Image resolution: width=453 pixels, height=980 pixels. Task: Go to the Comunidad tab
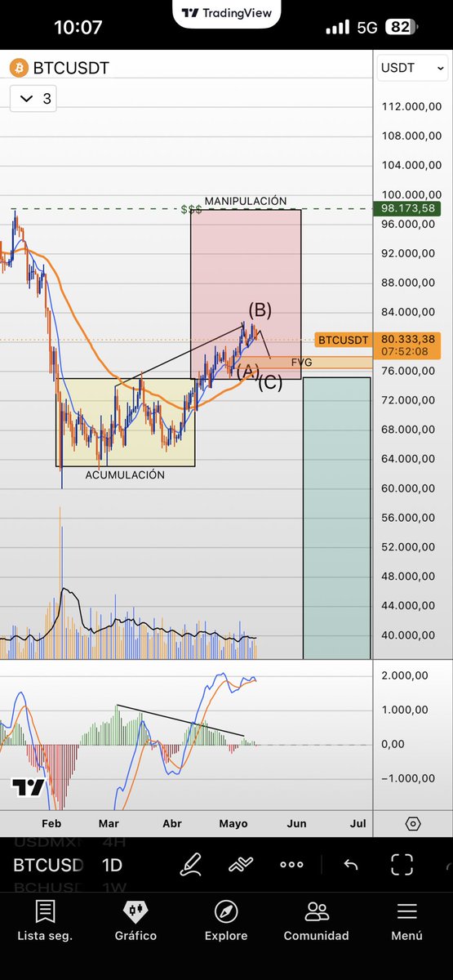tap(316, 920)
